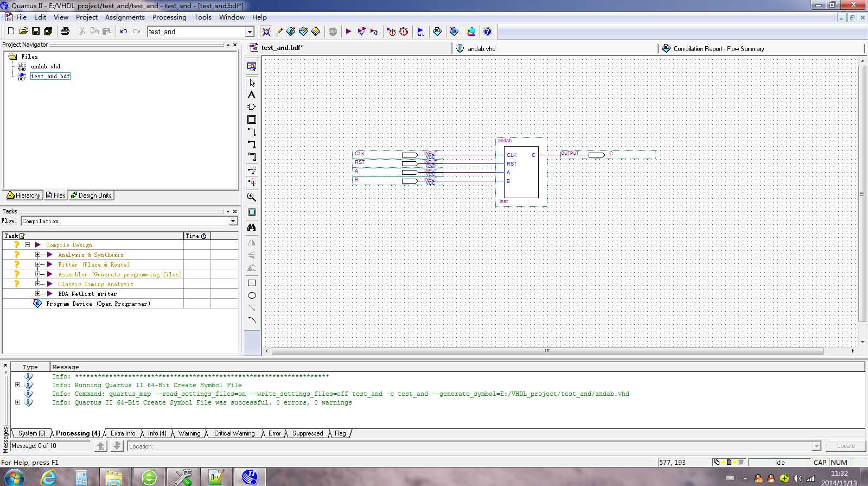Select the Line drawing tool
Image resolution: width=868 pixels, height=486 pixels.
(252, 308)
